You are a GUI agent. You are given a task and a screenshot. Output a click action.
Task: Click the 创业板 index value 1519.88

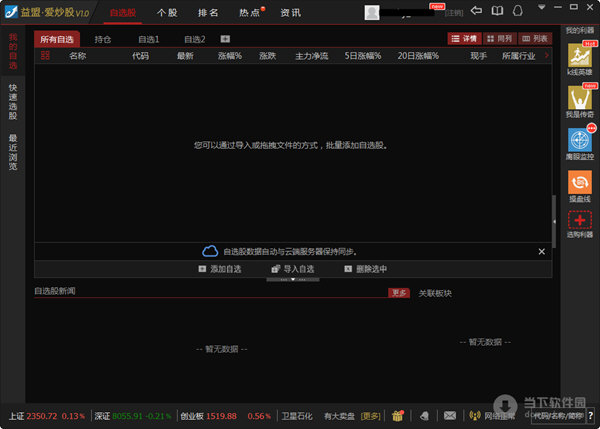tap(221, 416)
